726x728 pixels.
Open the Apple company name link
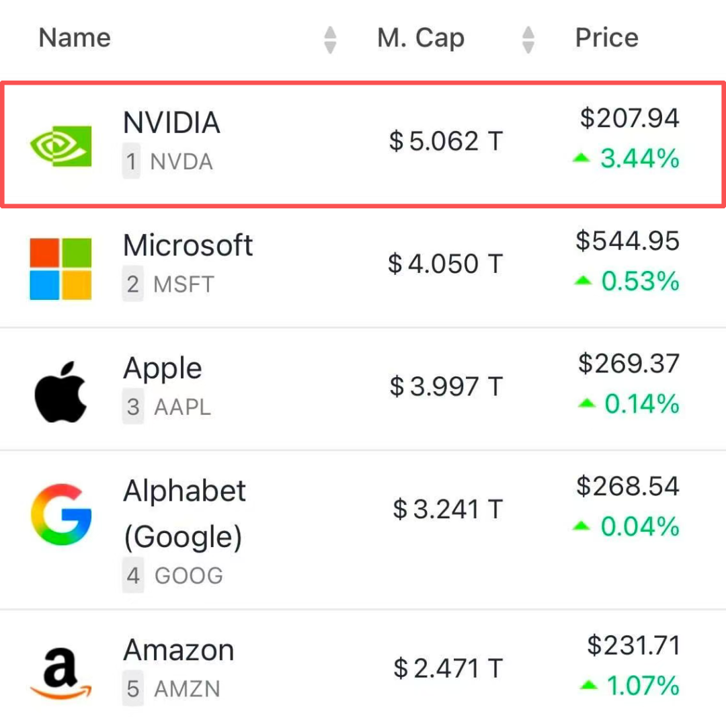(x=163, y=368)
